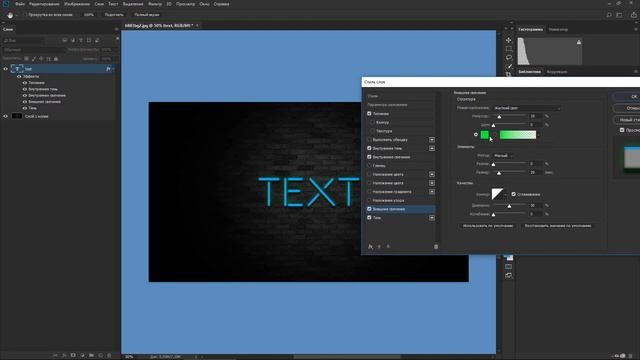The width and height of the screenshot is (640, 360).
Task: Open the Окно menu
Action: (204, 4)
